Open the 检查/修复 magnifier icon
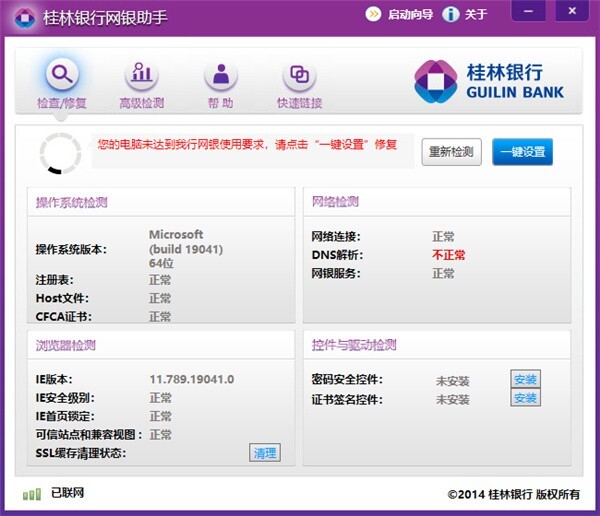This screenshot has width=600, height=516. [x=62, y=73]
